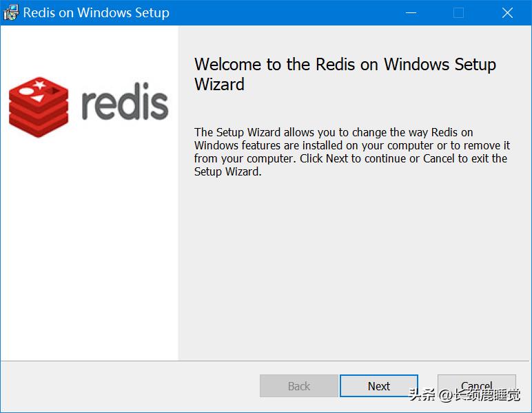Click the disabled maximize button in the title bar
532x413 pixels.
[459, 13]
